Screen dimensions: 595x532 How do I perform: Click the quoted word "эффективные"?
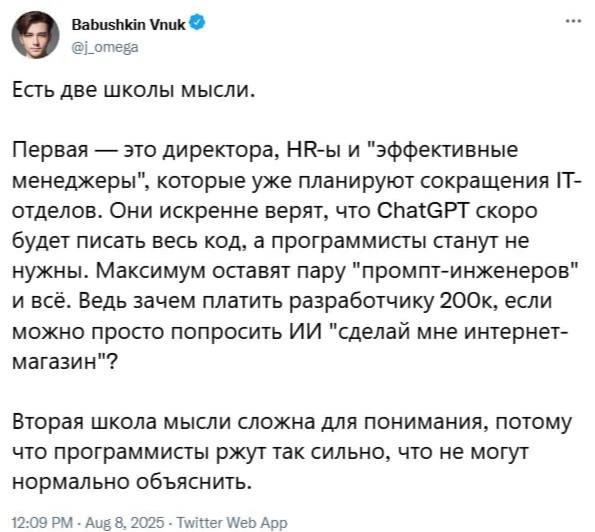click(x=445, y=151)
